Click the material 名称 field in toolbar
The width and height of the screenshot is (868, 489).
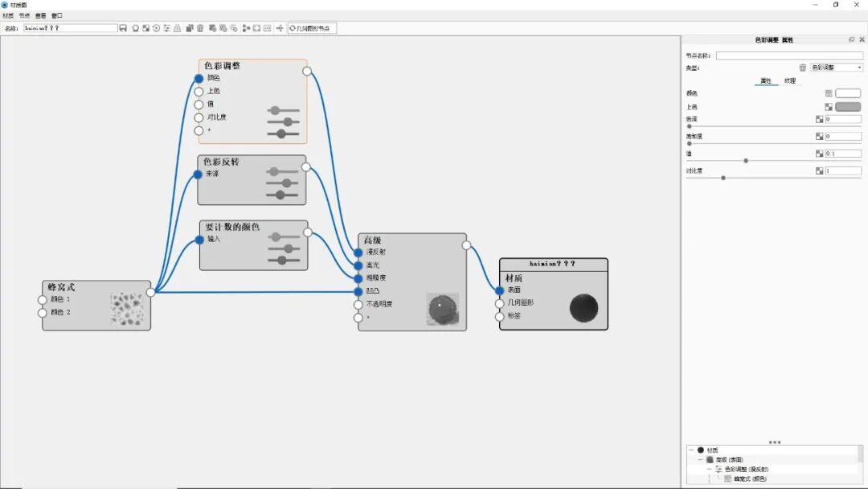70,28
